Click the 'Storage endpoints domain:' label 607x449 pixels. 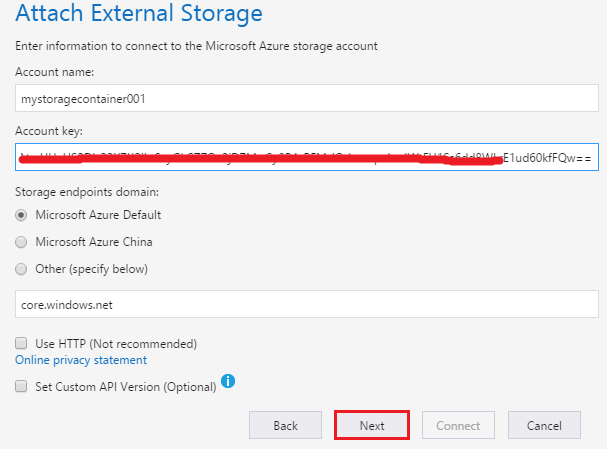pos(87,191)
